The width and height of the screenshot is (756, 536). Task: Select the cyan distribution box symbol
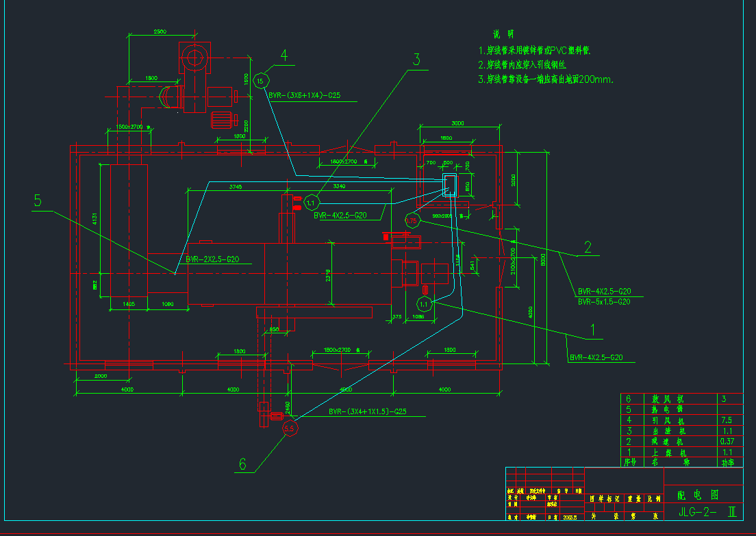pyautogui.click(x=451, y=185)
